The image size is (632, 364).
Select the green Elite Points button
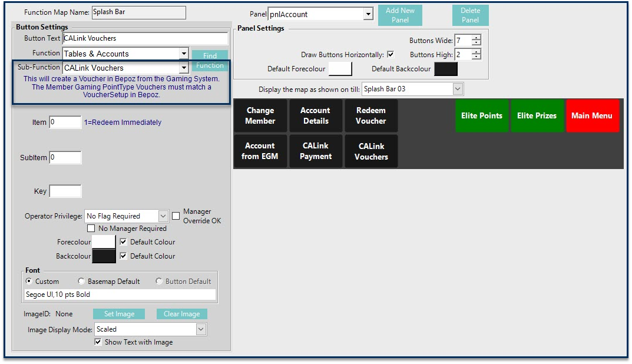481,115
